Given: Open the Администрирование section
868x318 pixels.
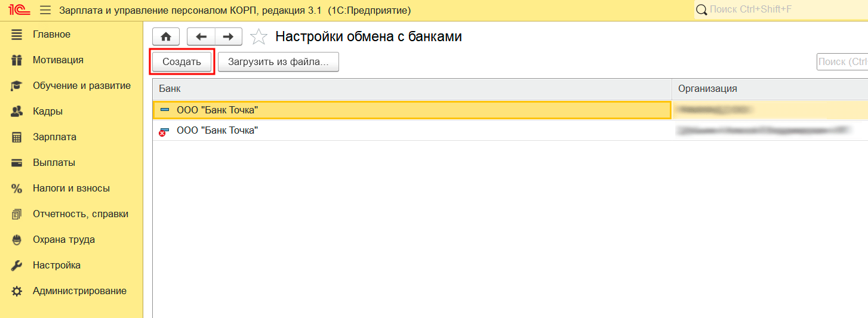Looking at the screenshot, I should tap(79, 291).
